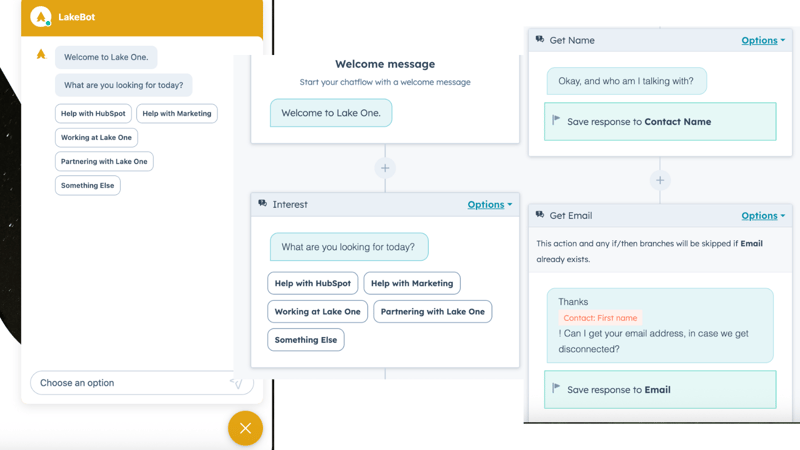Click the Get Email card title
800x450 pixels.
pyautogui.click(x=571, y=215)
